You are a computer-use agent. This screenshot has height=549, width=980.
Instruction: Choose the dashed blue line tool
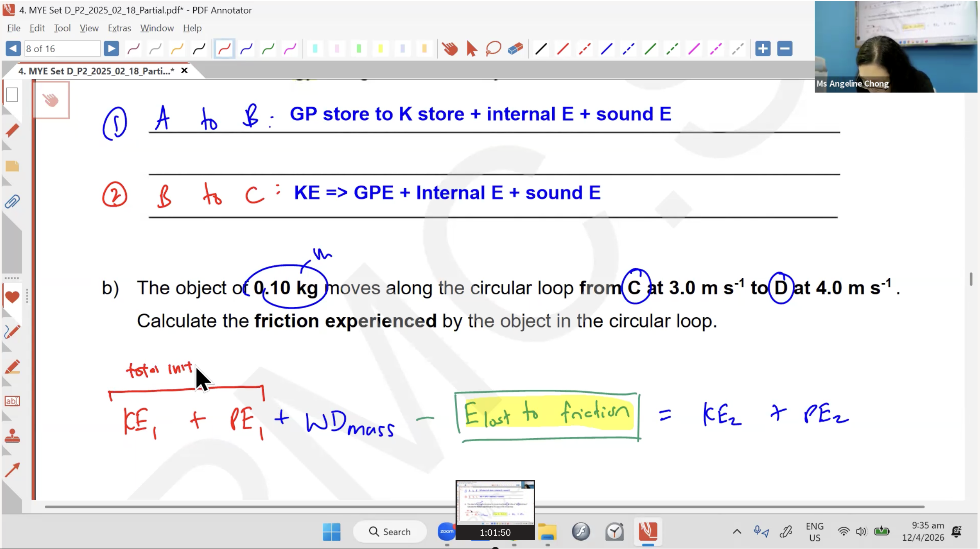click(629, 49)
